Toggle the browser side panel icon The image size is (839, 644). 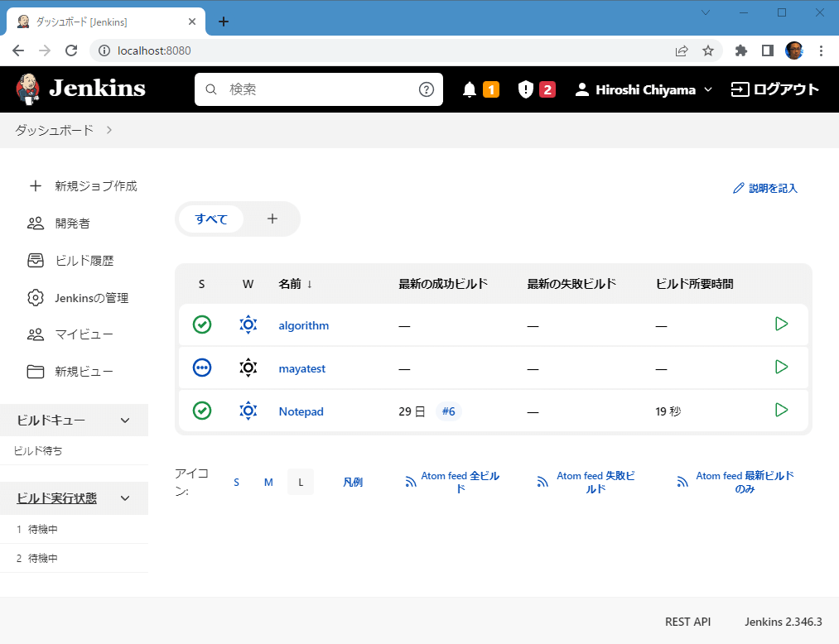(x=767, y=50)
